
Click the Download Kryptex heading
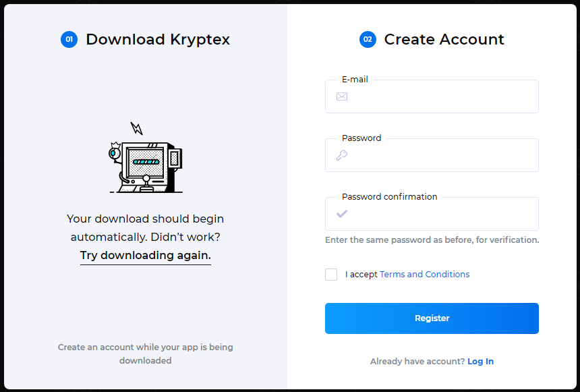coord(158,40)
